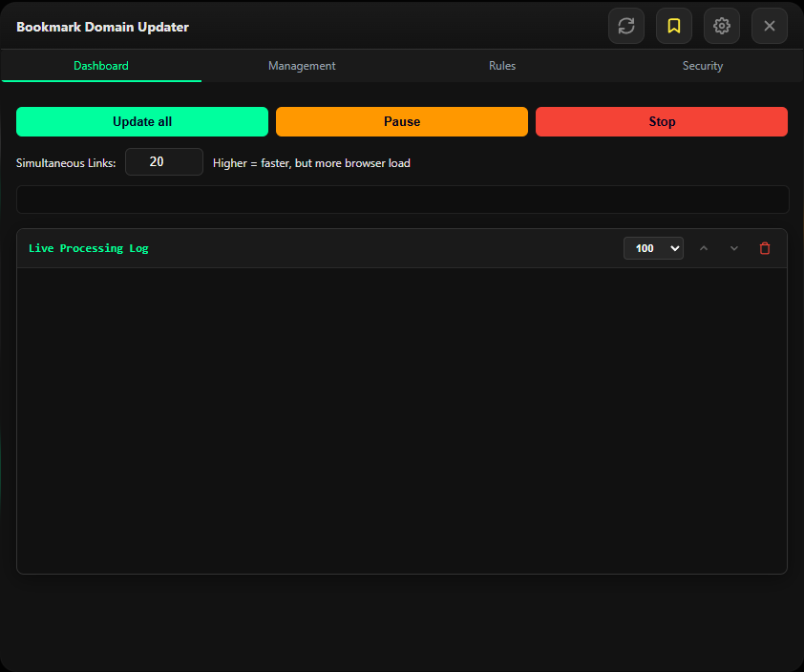Click the empty progress bar above the log

point(401,199)
